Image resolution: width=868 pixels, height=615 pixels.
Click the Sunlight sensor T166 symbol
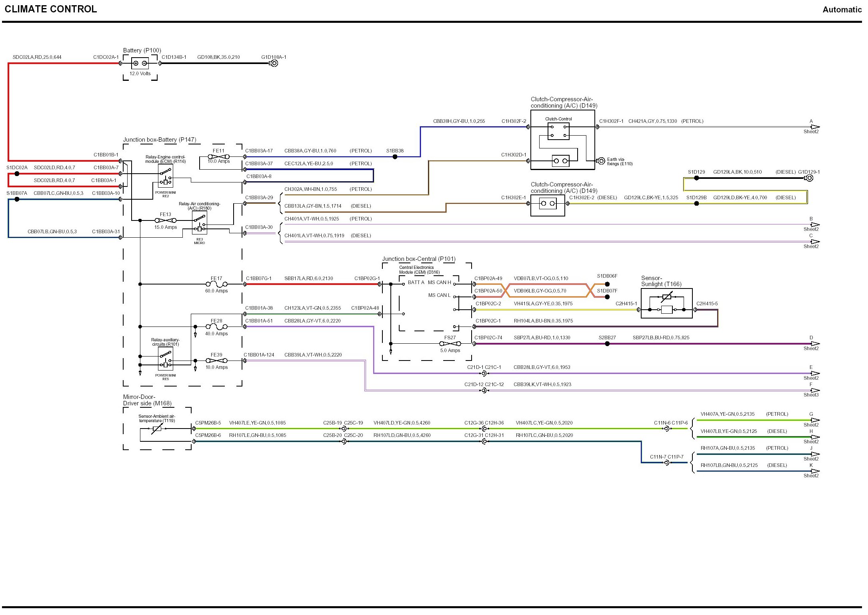(666, 304)
